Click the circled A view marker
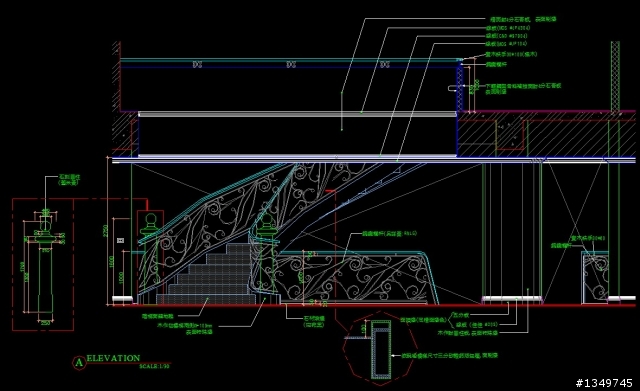The height and width of the screenshot is (391, 640). 79,362
